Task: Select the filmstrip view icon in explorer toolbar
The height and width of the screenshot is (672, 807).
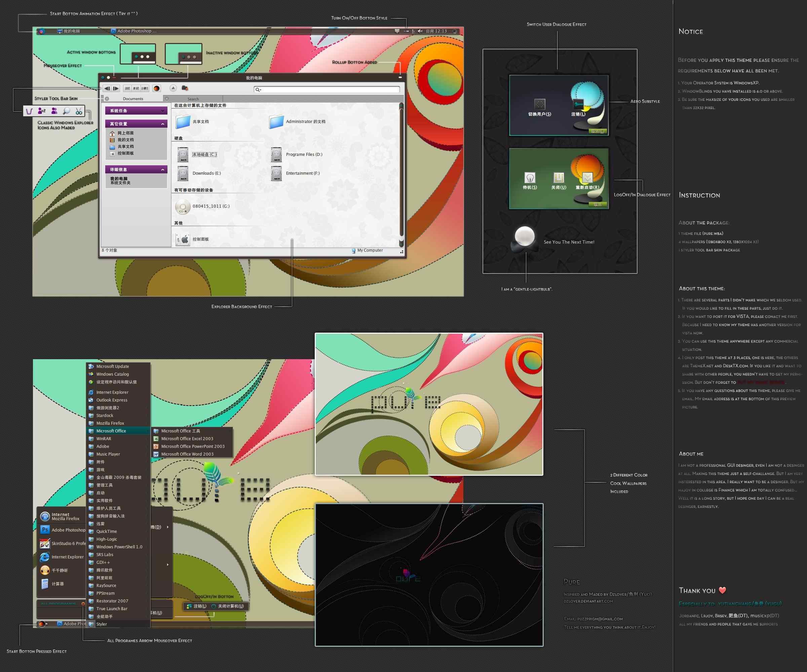Action: (x=145, y=88)
